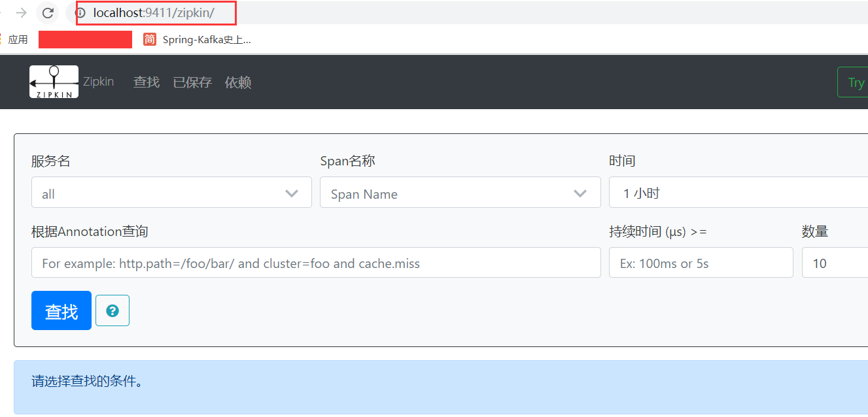
Task: Reload the page with the refresh icon
Action: click(x=48, y=12)
